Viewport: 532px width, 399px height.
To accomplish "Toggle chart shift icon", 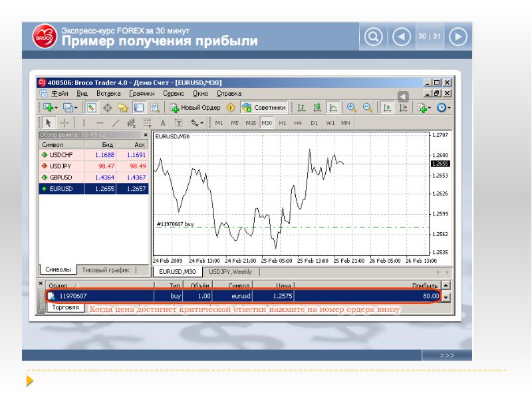I will point(404,108).
